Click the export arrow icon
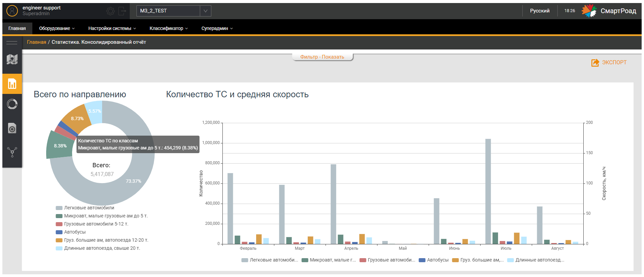The image size is (644, 277). [x=595, y=63]
